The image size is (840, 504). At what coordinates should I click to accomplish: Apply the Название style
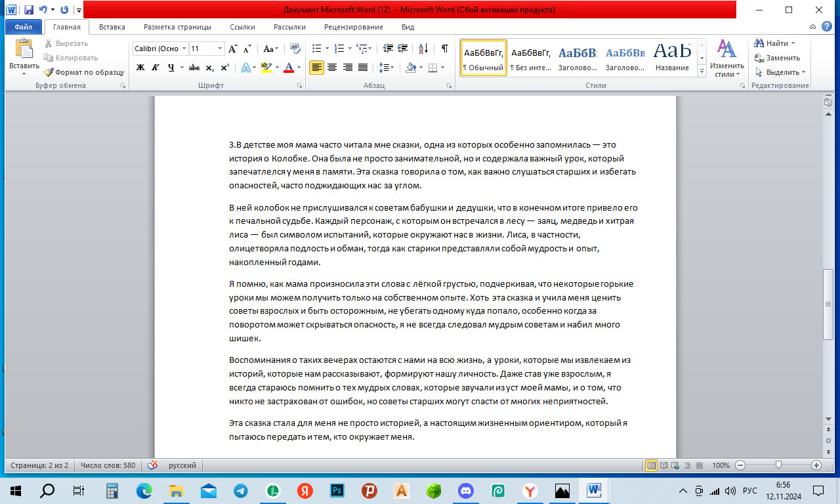point(672,58)
